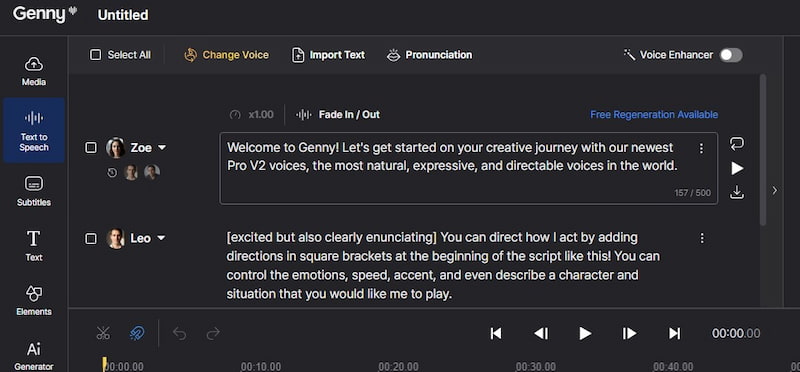Image resolution: width=800 pixels, height=372 pixels.
Task: Click the 00:30.00 mark on the ruler
Action: point(536,366)
